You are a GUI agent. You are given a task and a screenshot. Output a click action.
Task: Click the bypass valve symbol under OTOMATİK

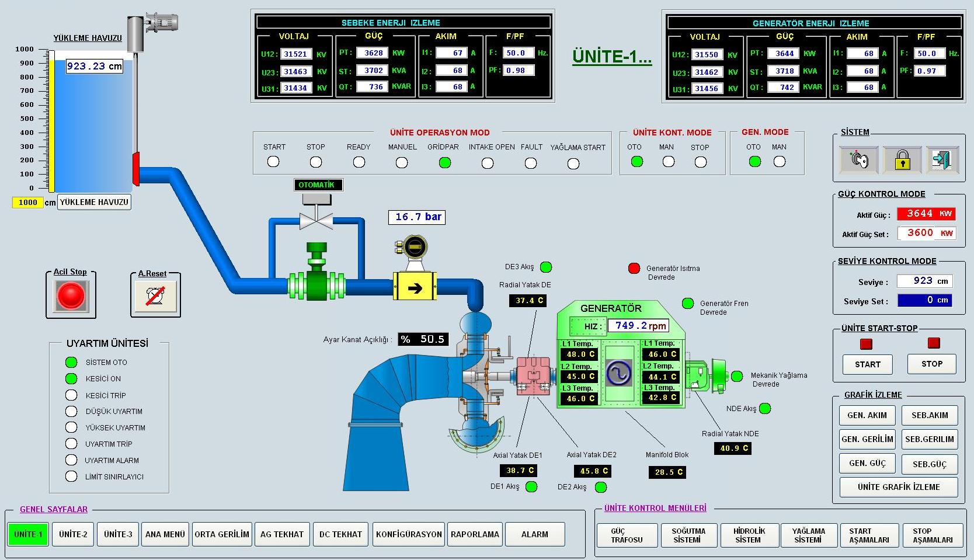coord(316,221)
